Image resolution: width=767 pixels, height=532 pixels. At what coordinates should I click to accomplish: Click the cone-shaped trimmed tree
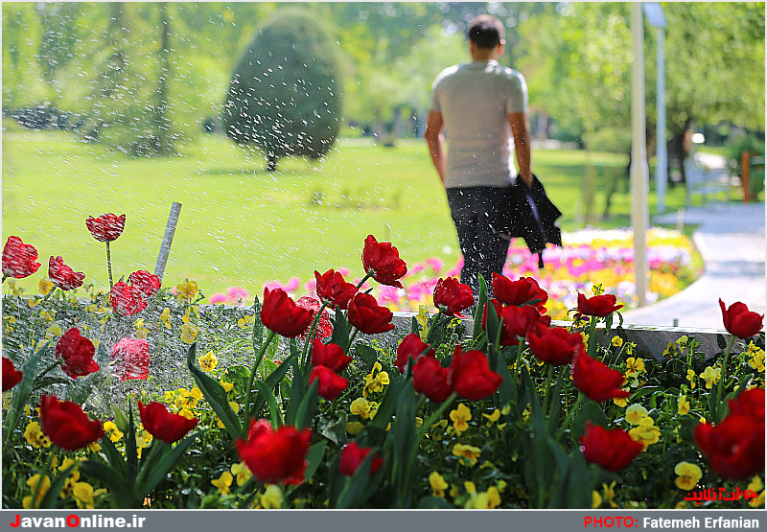tap(283, 90)
